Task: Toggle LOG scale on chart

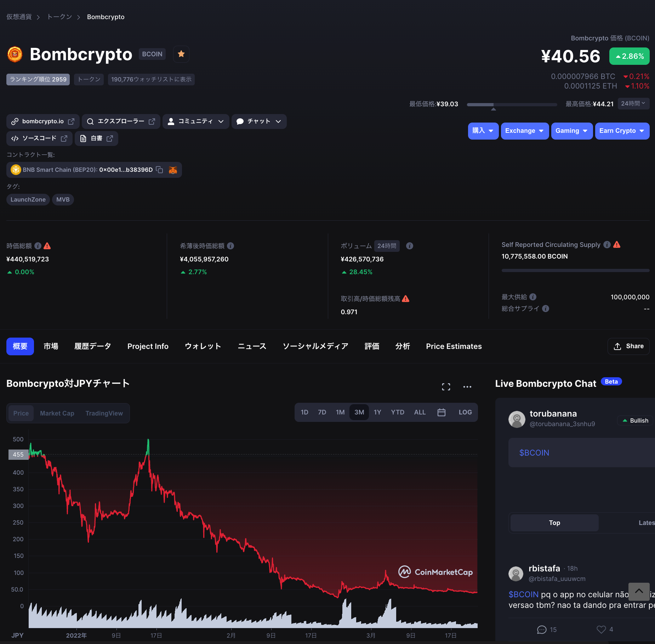Action: [x=465, y=412]
